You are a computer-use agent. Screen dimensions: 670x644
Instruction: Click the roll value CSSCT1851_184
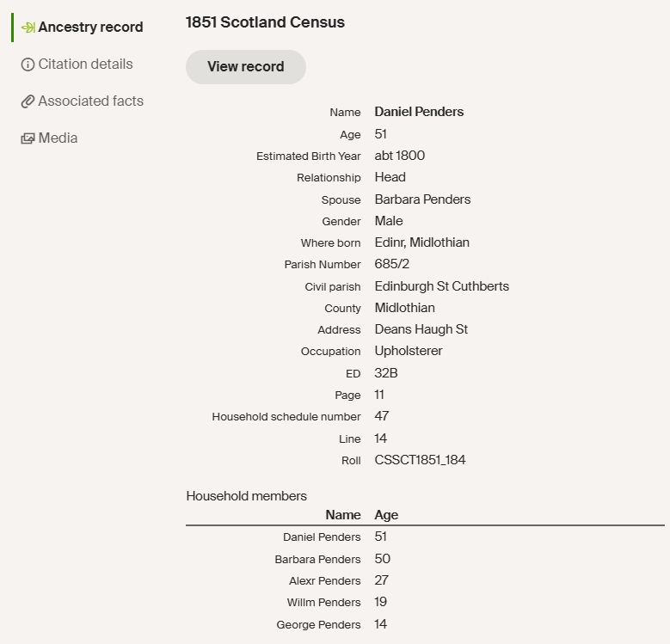[x=420, y=460]
